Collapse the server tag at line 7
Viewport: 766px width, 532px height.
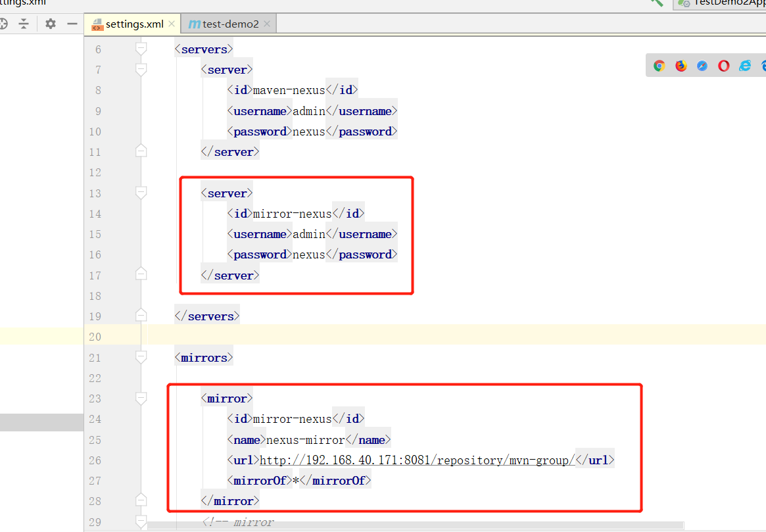point(141,69)
